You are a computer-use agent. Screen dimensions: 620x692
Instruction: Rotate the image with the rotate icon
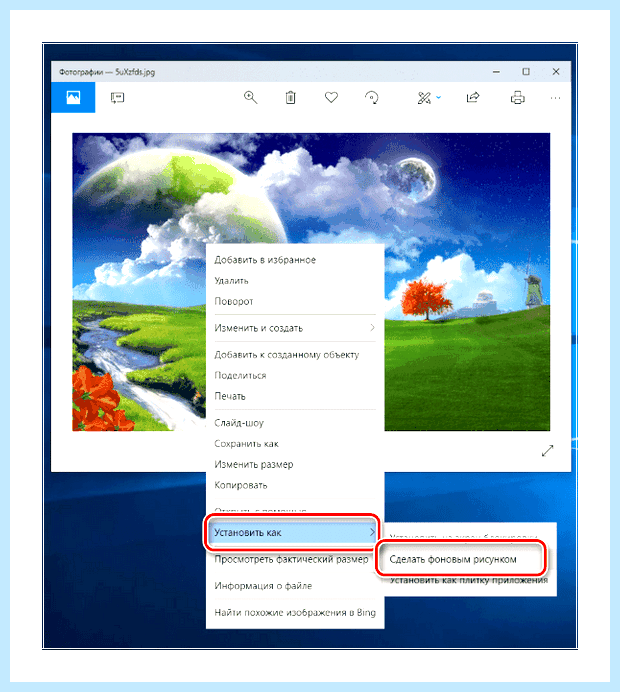point(372,98)
